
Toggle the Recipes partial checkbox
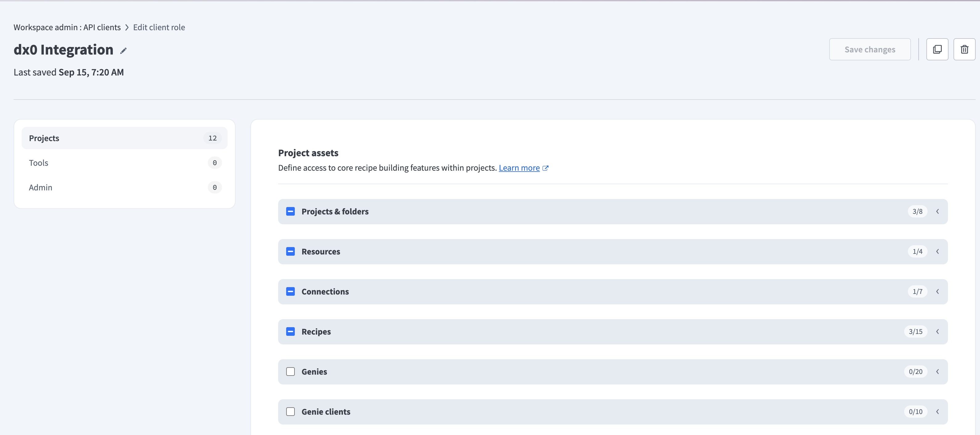[290, 332]
